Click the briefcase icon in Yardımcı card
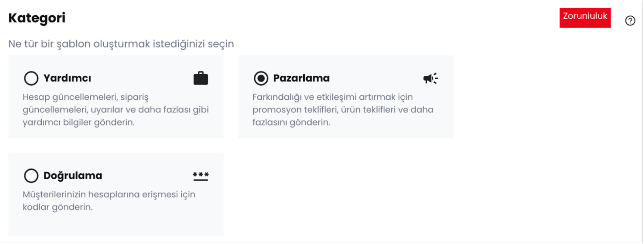Screen dimensions: 644x244 point(201,78)
